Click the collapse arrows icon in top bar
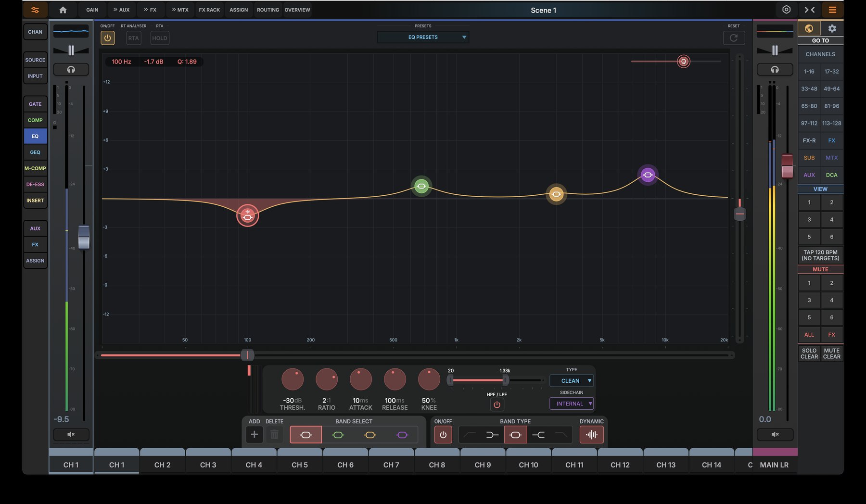The image size is (866, 504). [810, 10]
